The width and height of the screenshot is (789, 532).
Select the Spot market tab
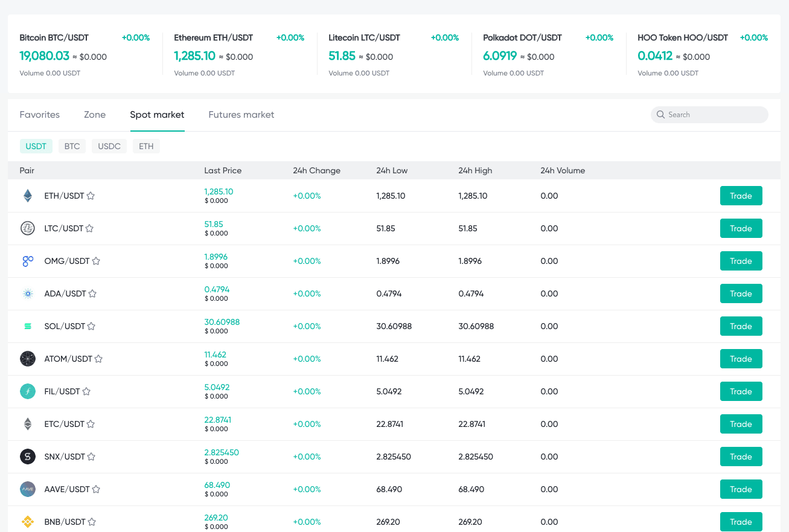point(157,115)
